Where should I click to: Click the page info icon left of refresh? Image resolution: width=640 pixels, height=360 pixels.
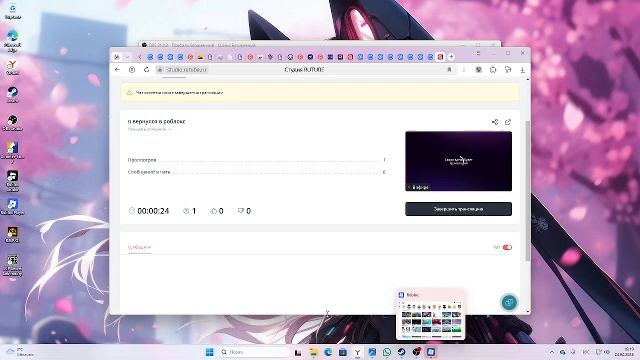[132, 70]
